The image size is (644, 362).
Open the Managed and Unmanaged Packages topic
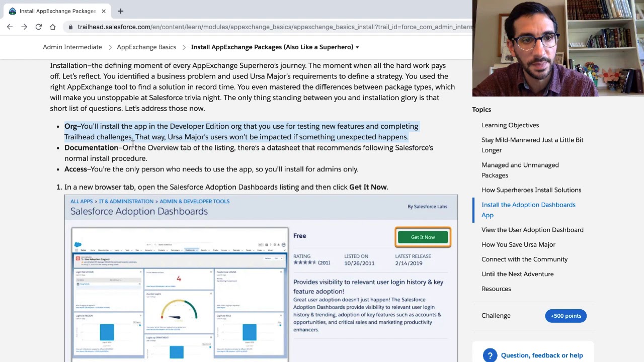click(x=520, y=170)
